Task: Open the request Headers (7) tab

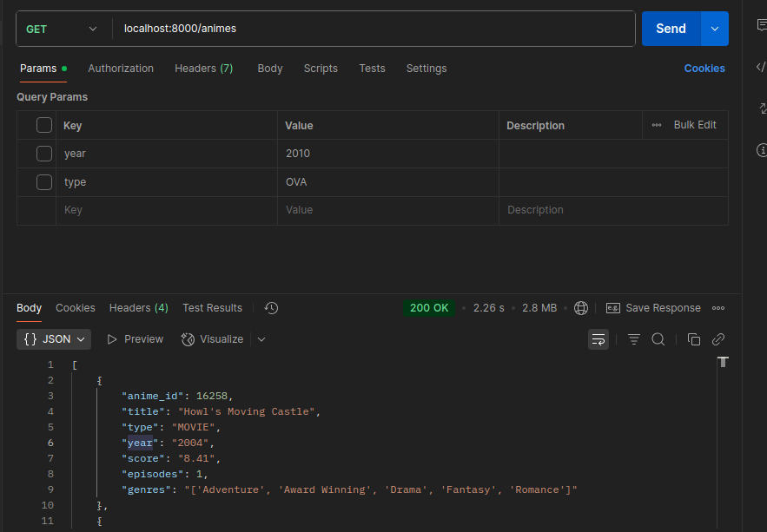Action: [204, 69]
